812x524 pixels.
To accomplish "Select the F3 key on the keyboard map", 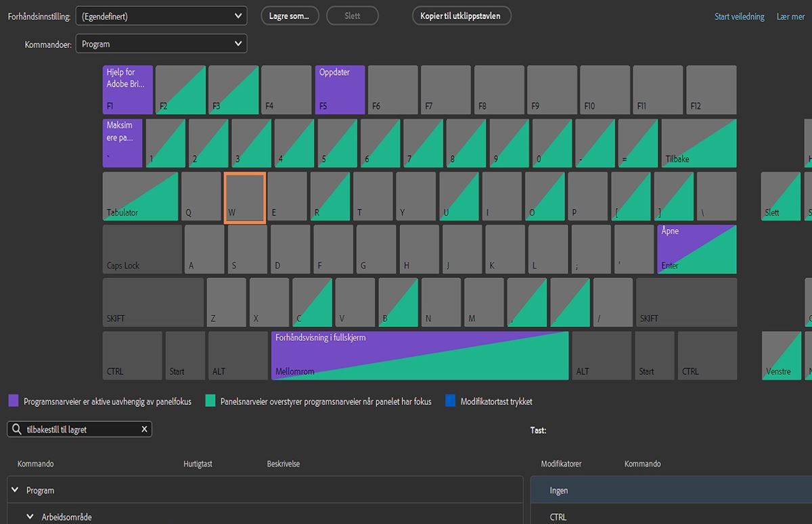I will coord(233,90).
